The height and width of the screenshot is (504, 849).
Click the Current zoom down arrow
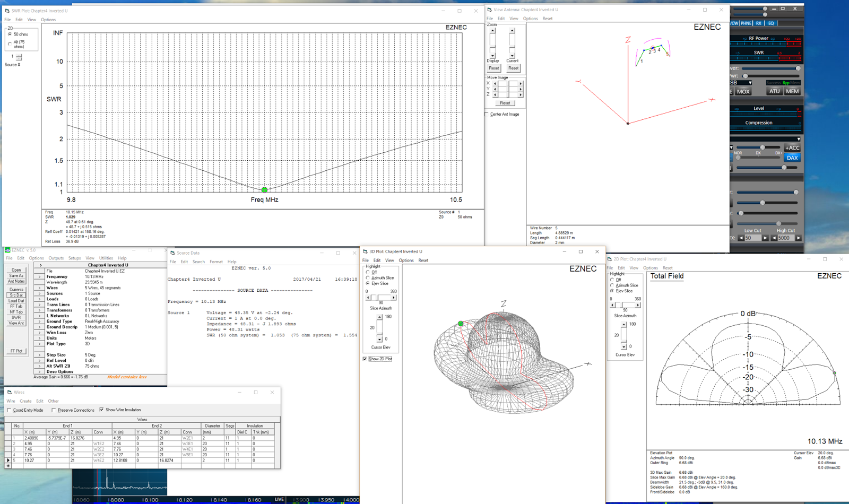pos(512,55)
